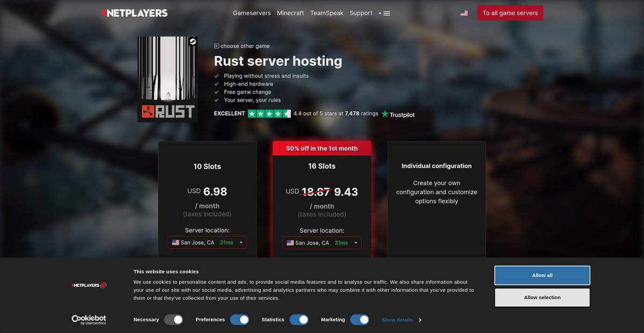644x333 pixels.
Task: Turn off Marketing cookies switch
Action: [x=360, y=320]
